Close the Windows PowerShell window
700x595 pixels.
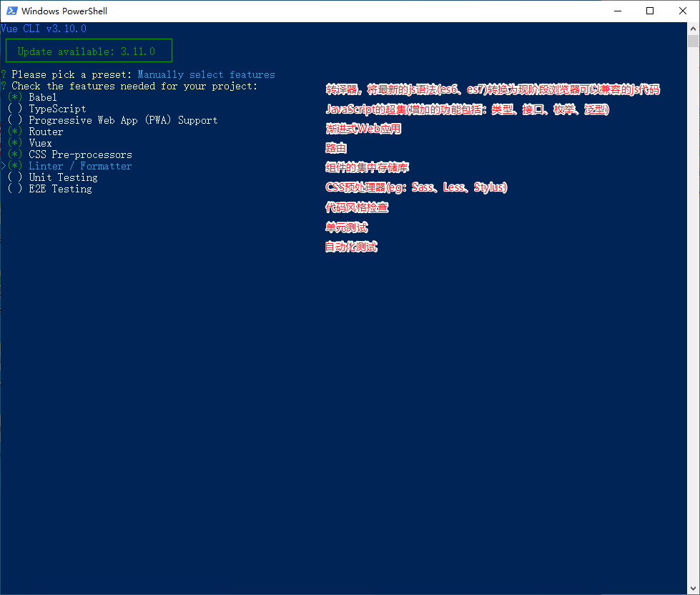(683, 11)
